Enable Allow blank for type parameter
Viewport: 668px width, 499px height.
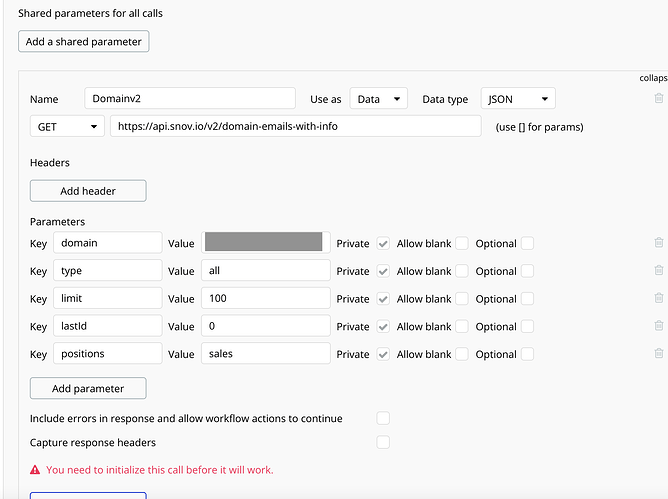pyautogui.click(x=462, y=271)
